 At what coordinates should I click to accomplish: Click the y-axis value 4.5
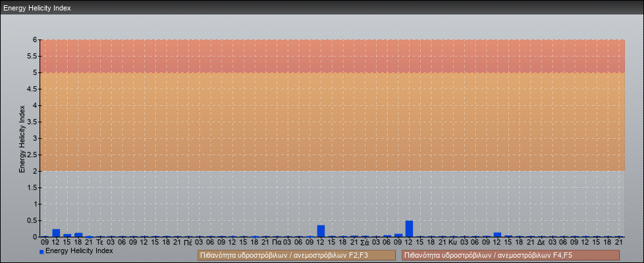click(32, 89)
